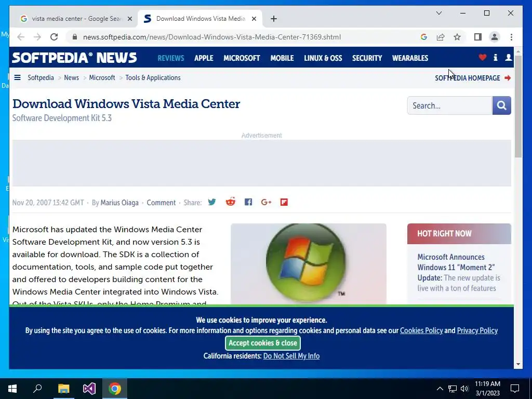
Task: Click the address bar URL
Action: coord(212,37)
